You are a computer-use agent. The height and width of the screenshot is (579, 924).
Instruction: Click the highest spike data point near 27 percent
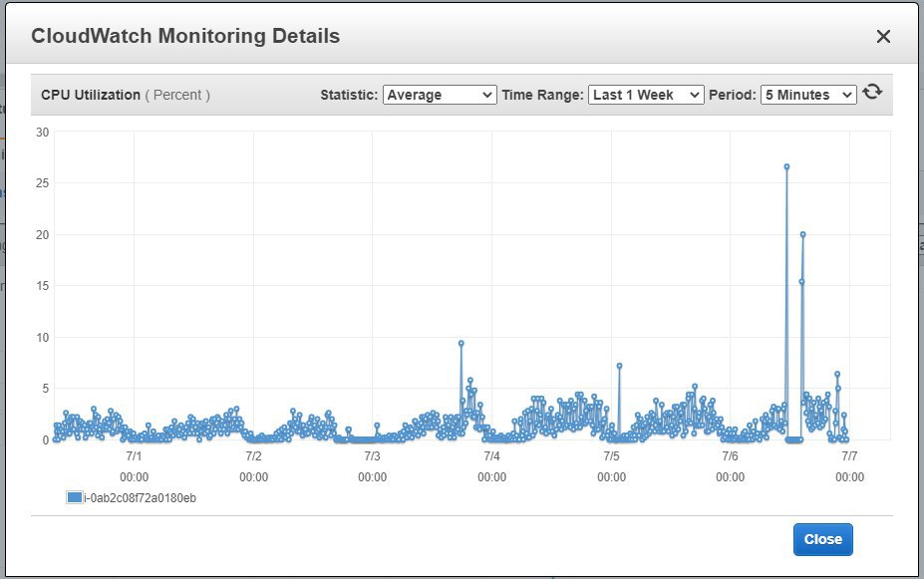click(x=786, y=166)
